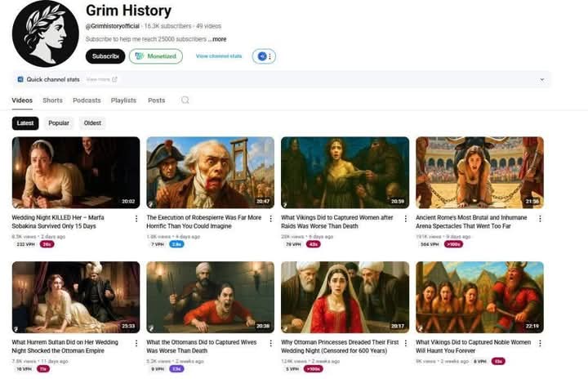Open View more link in Quick channel stats

click(101, 79)
